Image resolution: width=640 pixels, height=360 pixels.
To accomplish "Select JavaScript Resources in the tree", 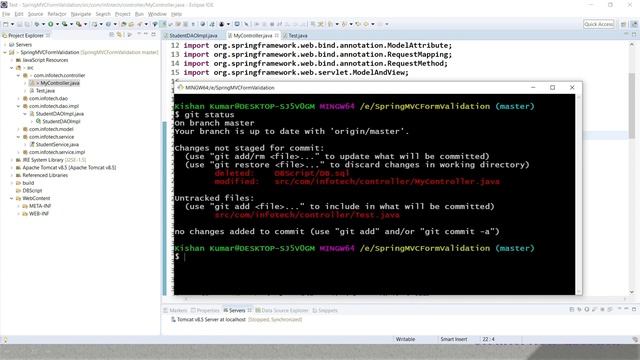I will tap(42, 60).
